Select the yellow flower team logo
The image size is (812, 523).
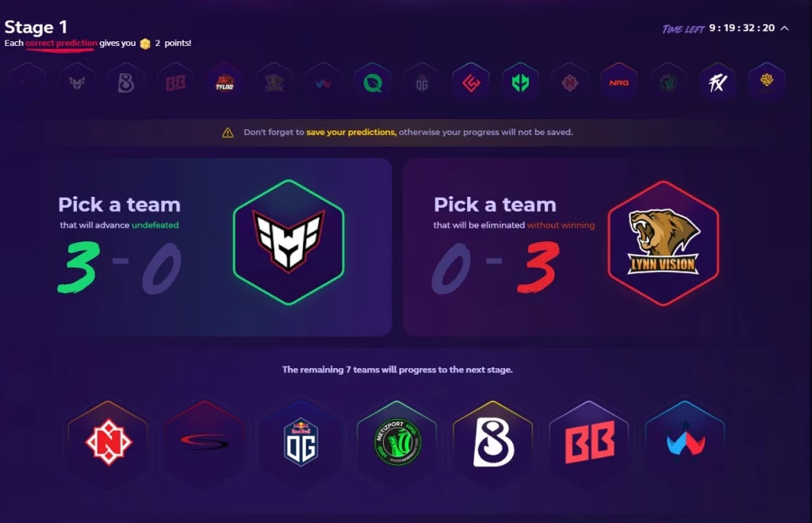[767, 83]
